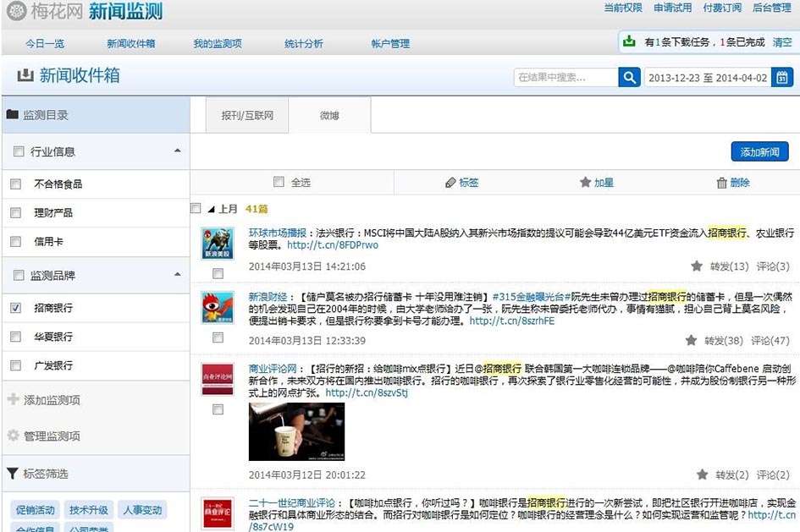Open 我的监测项 menu item
This screenshot has width=800, height=532.
218,44
